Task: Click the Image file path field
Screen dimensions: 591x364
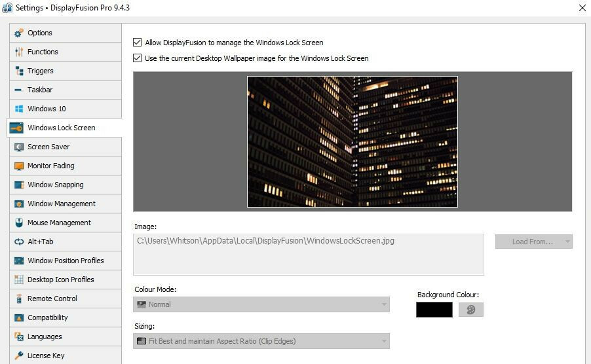Action: click(x=308, y=254)
